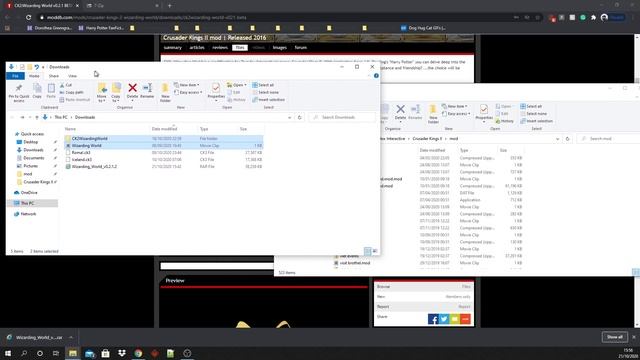640x360 pixels.
Task: Switch Downloads window to Large icons view
Action: [x=375, y=251]
